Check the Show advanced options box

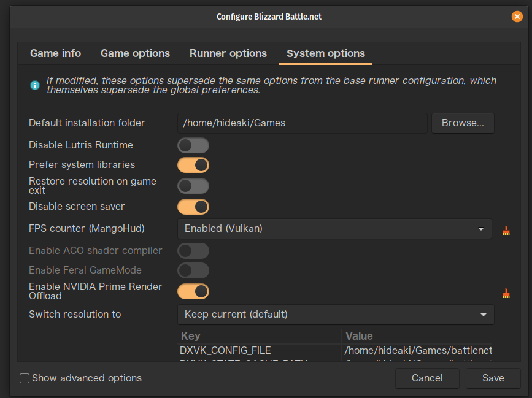25,378
